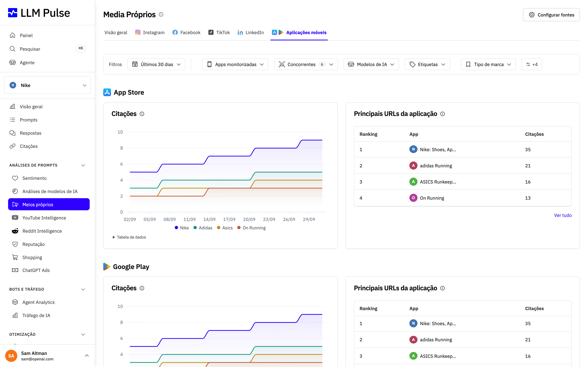
Task: Switch to the Instagram tab
Action: pyautogui.click(x=150, y=32)
